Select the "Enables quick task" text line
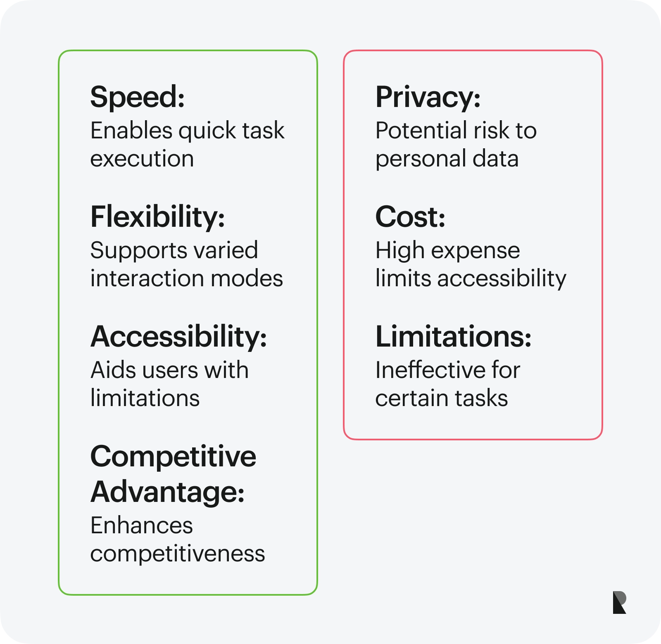 tap(187, 131)
